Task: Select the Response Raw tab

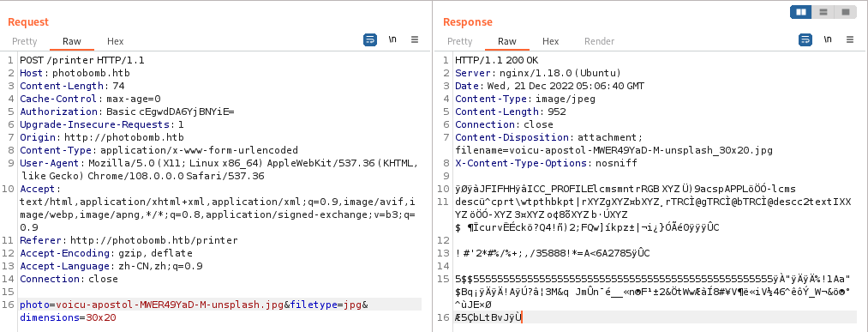Action: 507,41
